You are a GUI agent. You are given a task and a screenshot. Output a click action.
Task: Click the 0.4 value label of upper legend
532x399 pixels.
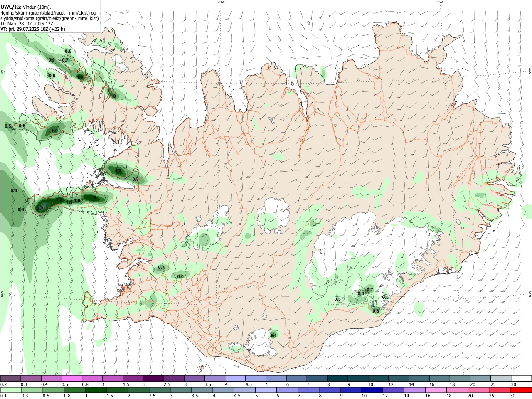click(x=44, y=384)
